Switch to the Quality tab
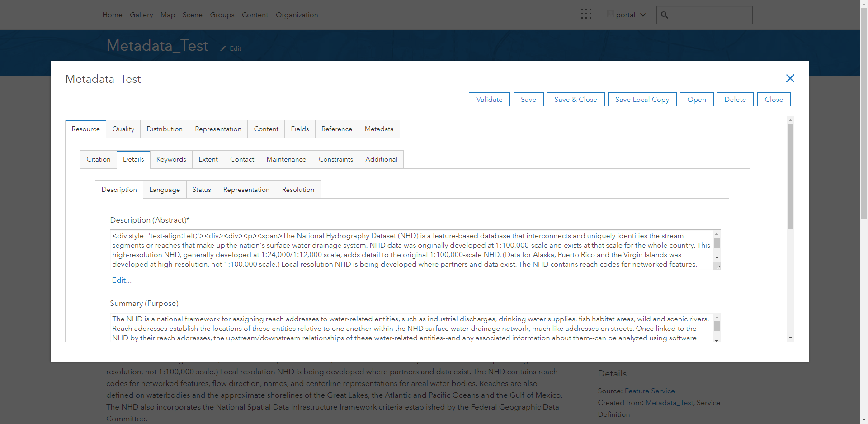Image resolution: width=868 pixels, height=424 pixels. 123,129
